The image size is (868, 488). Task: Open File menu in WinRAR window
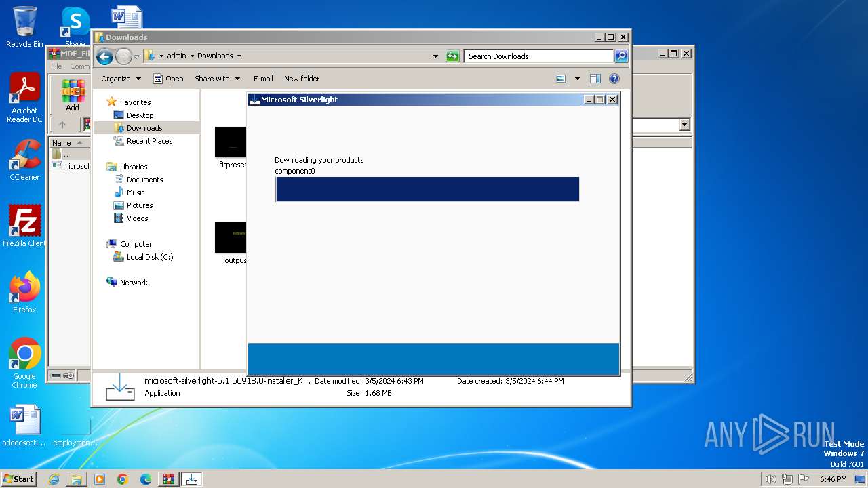tap(57, 66)
